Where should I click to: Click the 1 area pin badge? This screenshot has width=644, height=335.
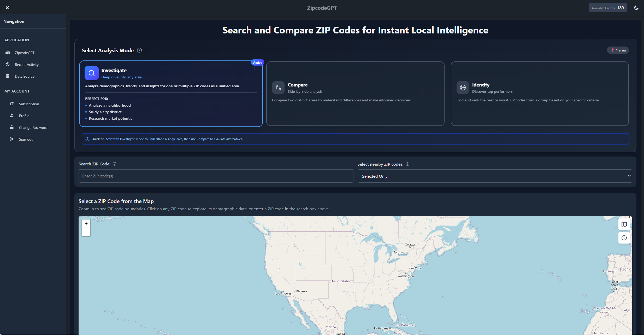point(618,50)
